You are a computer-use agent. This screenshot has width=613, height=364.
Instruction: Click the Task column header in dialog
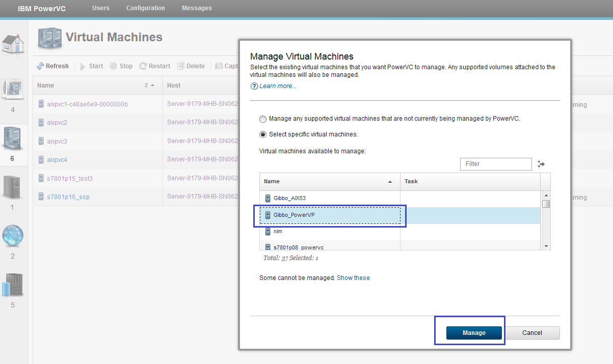(470, 182)
